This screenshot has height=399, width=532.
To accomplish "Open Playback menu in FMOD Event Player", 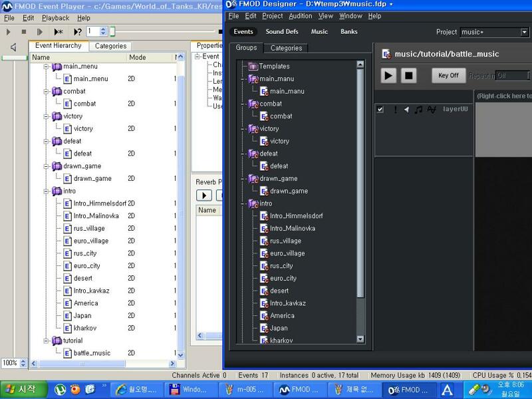I will click(x=56, y=18).
